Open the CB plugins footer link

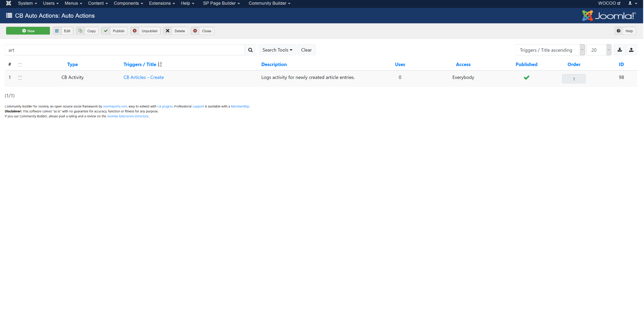(x=165, y=106)
